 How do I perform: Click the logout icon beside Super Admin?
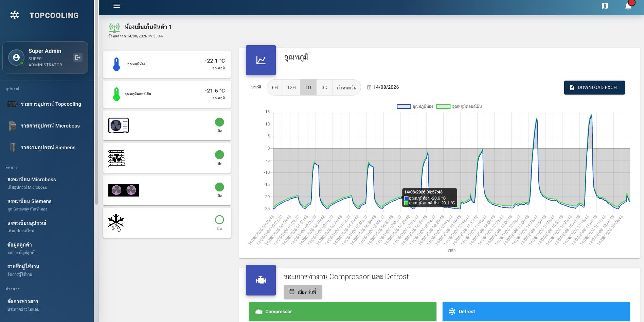(x=78, y=57)
